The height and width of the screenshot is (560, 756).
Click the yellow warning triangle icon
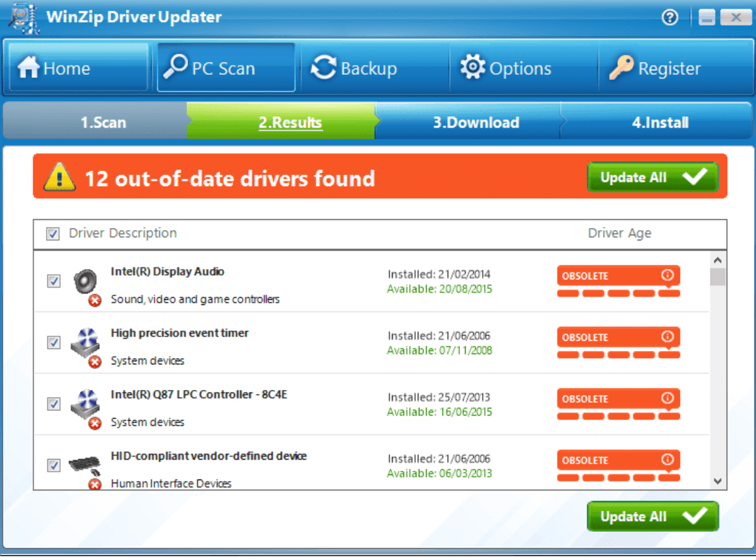59,177
